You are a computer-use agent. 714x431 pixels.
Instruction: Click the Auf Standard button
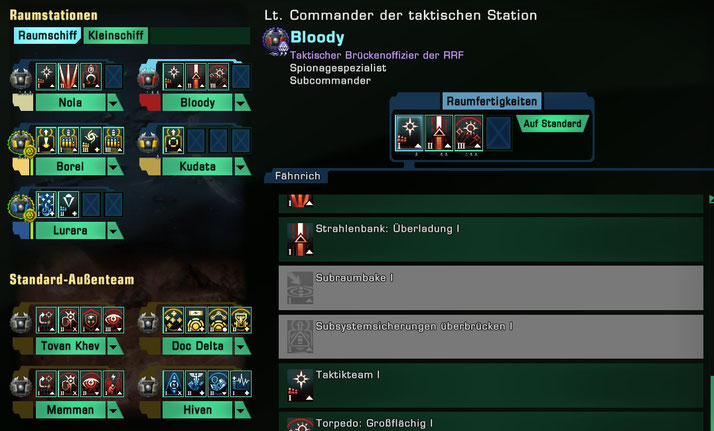tap(552, 123)
